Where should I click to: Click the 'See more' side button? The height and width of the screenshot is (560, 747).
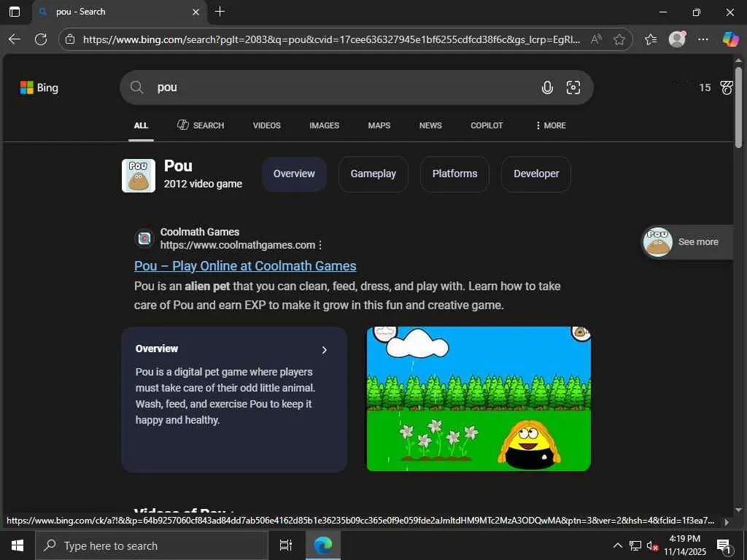687,242
